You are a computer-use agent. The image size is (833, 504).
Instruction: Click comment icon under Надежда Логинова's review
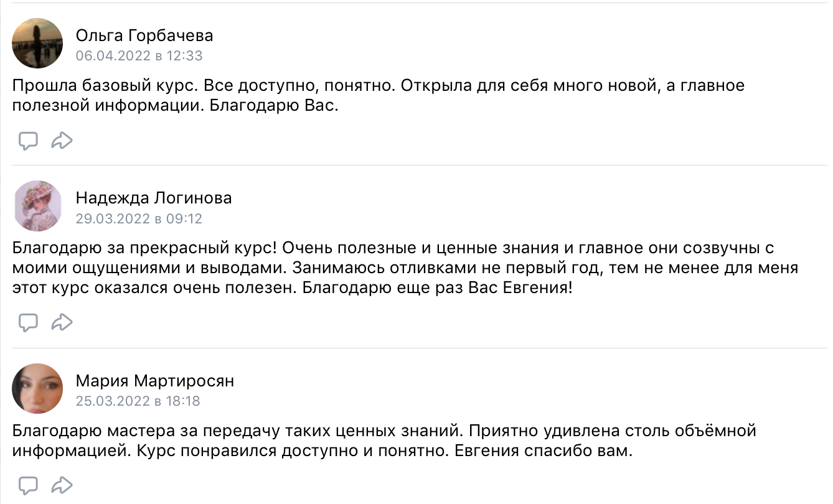click(x=28, y=322)
